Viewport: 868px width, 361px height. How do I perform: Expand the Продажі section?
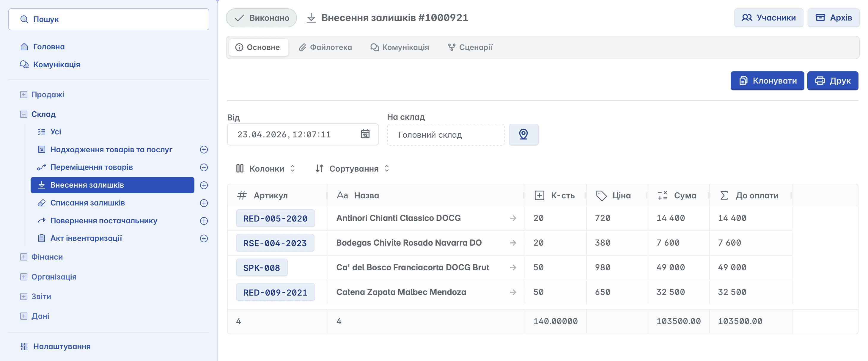[23, 95]
